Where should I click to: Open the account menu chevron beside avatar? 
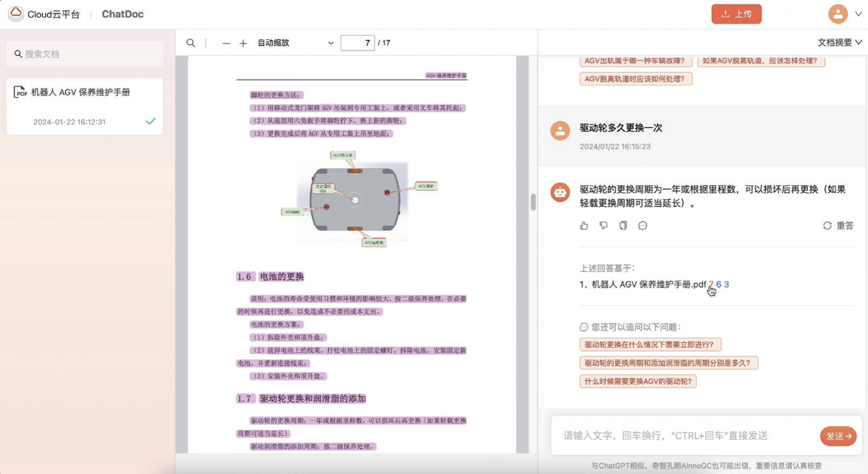[858, 14]
